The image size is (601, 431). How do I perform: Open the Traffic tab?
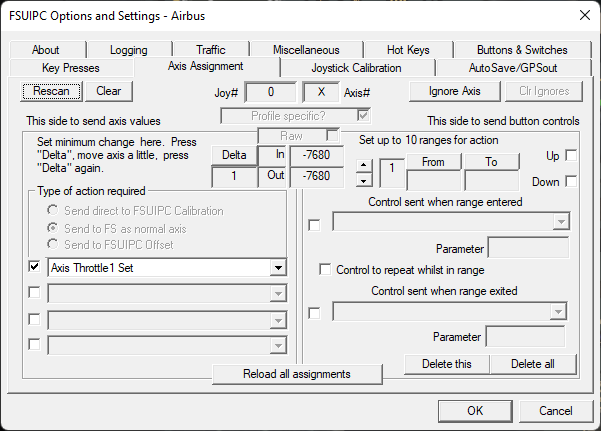point(211,50)
